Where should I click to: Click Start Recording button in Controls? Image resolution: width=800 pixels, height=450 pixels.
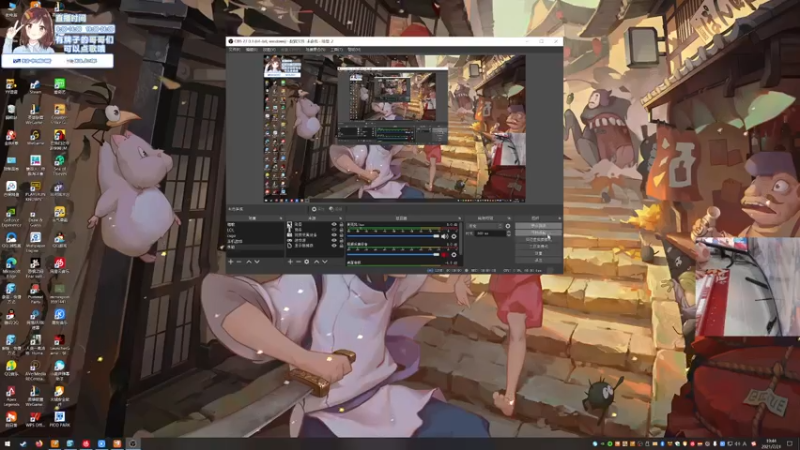click(x=538, y=233)
